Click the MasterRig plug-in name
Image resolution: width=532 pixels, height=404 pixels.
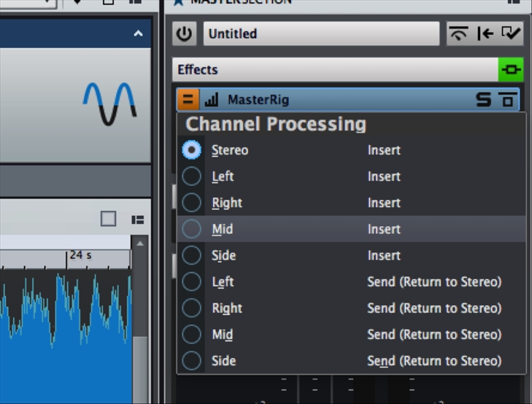click(258, 100)
